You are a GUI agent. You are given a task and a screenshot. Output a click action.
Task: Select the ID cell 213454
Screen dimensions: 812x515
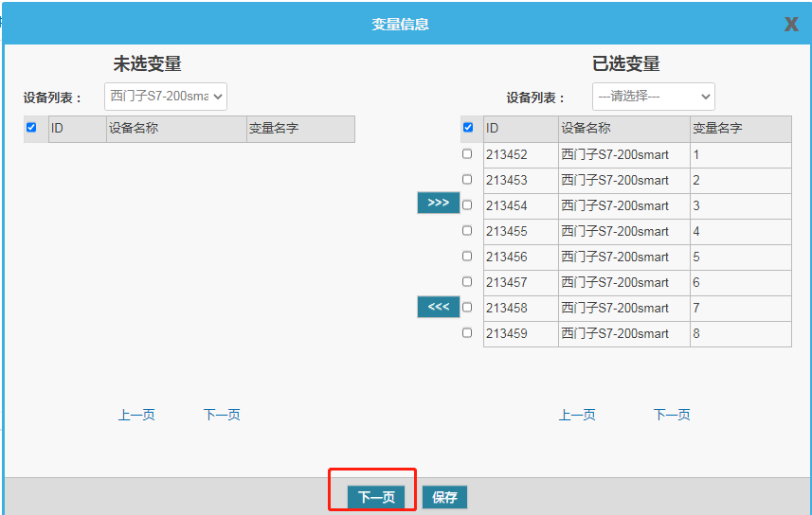point(506,205)
